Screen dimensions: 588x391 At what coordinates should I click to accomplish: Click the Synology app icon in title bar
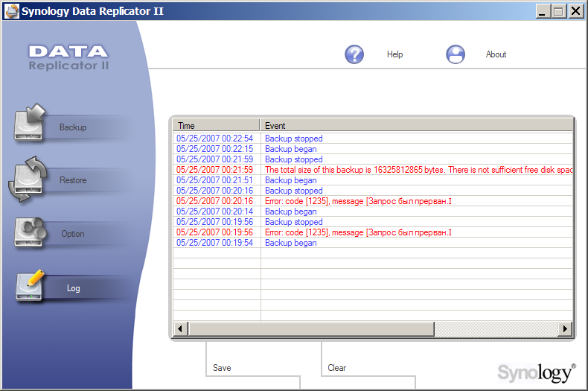tap(11, 11)
